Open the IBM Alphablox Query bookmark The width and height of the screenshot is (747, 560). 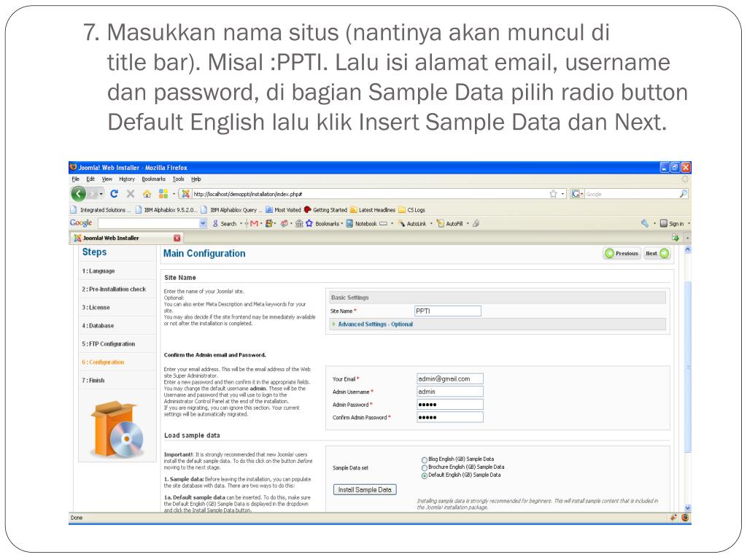pyautogui.click(x=231, y=209)
